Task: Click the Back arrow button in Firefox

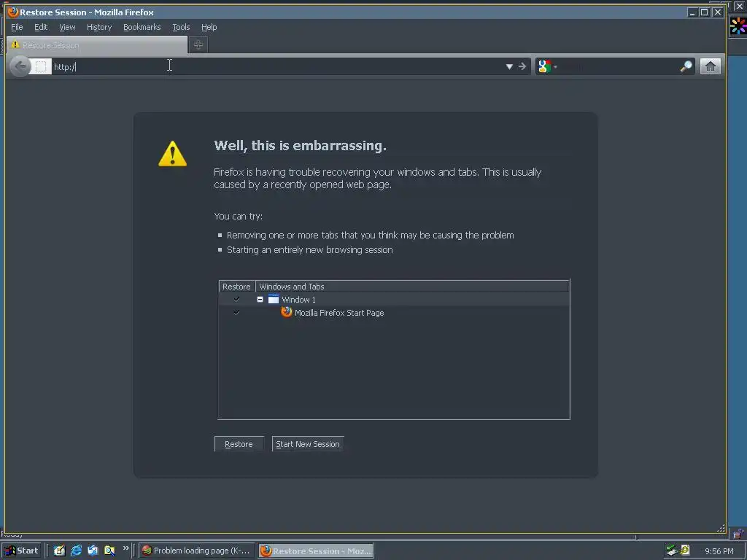Action: [x=20, y=66]
